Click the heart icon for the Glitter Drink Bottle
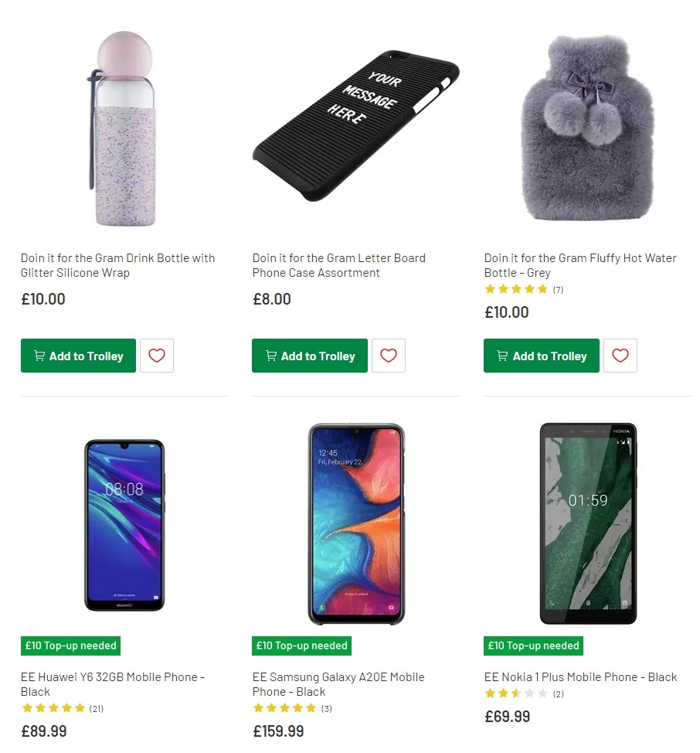Viewport: 700px width, 753px height. 157,356
